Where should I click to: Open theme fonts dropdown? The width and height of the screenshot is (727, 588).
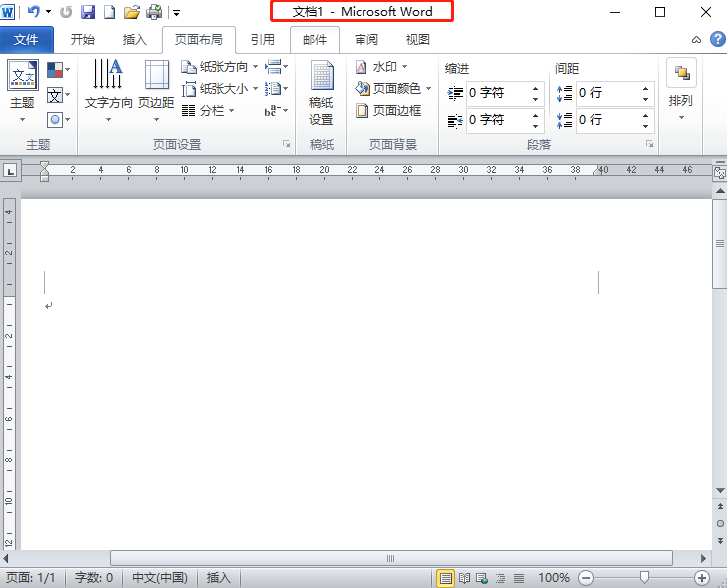click(58, 96)
